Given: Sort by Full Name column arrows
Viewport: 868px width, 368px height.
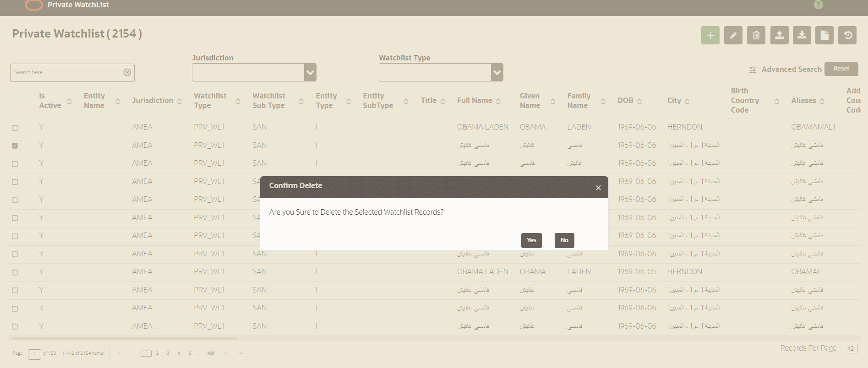Looking at the screenshot, I should tap(498, 101).
